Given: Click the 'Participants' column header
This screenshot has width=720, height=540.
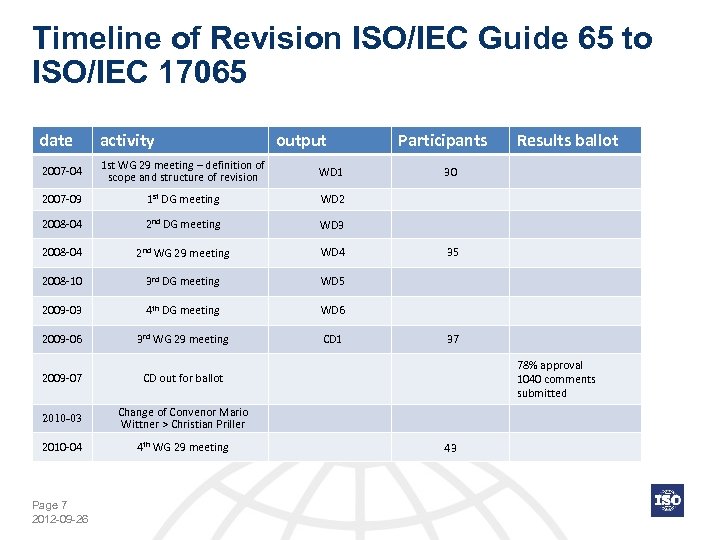Looking at the screenshot, I should [450, 140].
